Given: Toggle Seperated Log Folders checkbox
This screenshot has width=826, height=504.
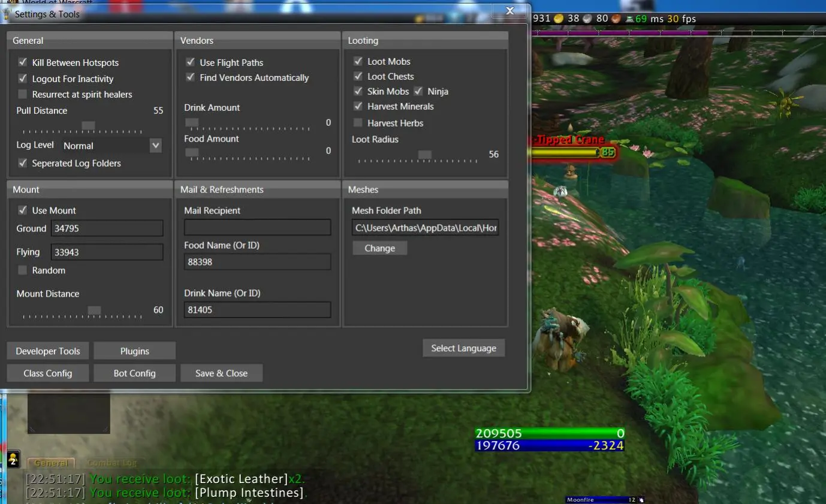Looking at the screenshot, I should [23, 163].
